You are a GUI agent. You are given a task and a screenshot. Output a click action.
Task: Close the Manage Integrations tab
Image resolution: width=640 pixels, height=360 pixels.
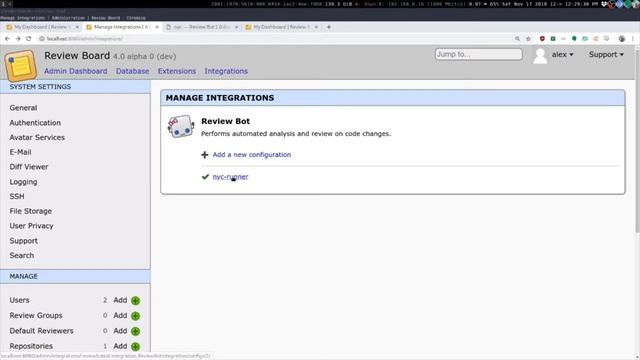pyautogui.click(x=157, y=27)
